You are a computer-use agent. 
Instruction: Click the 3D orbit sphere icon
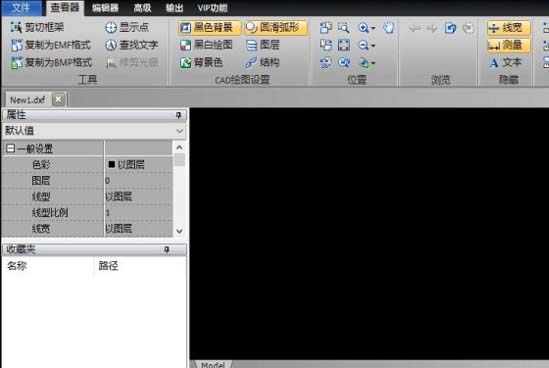click(364, 63)
